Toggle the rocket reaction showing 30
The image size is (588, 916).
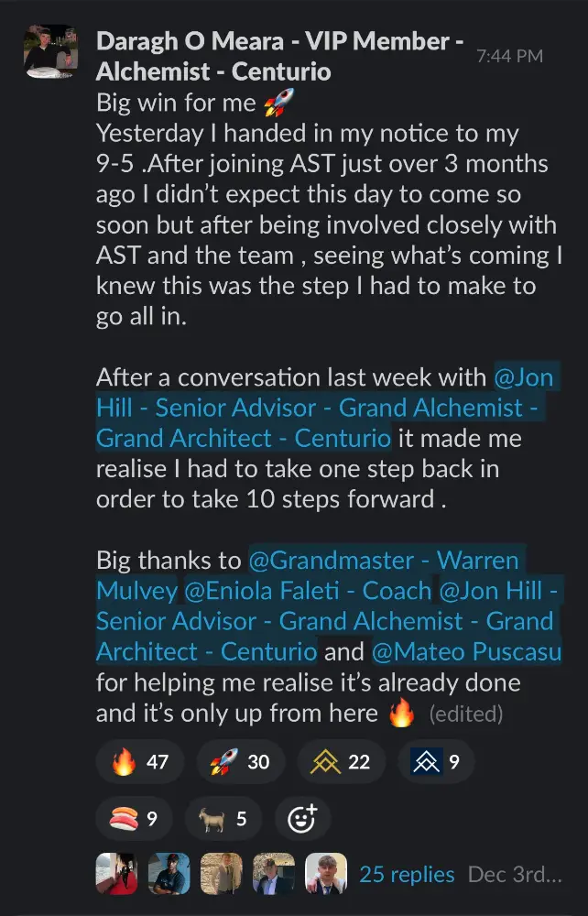[x=241, y=761]
